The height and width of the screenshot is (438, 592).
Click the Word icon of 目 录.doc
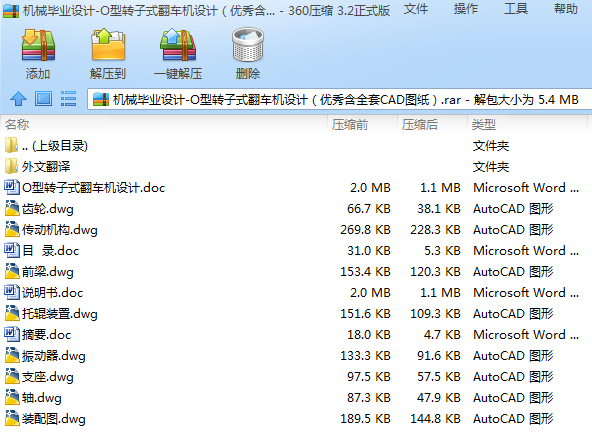11,250
